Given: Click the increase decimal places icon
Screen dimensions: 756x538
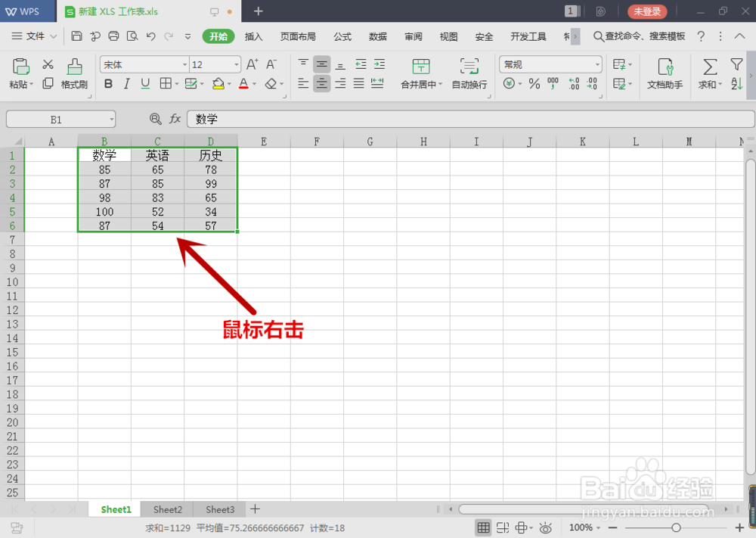Looking at the screenshot, I should pos(574,83).
